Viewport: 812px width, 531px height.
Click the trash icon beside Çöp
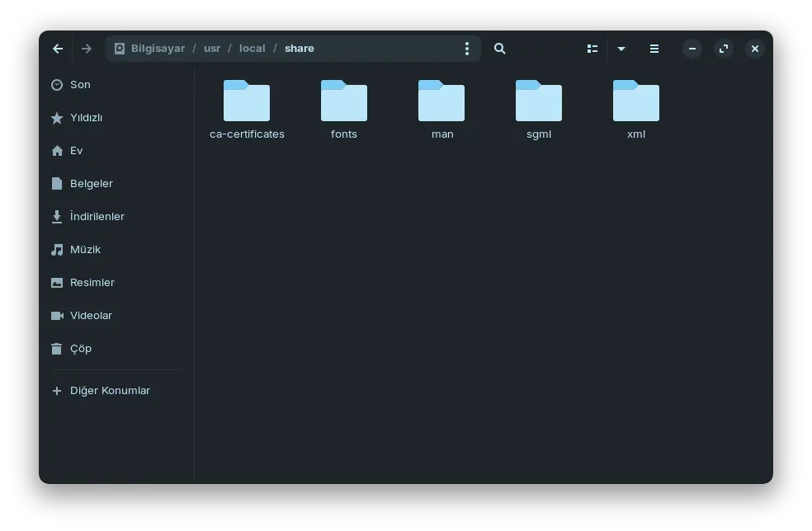point(57,349)
